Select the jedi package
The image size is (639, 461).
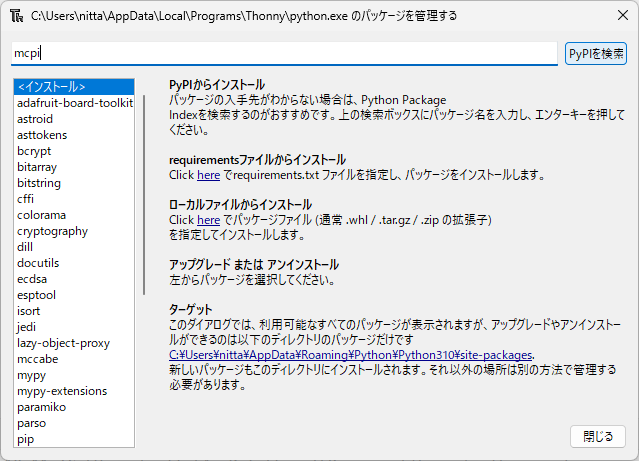coord(27,327)
